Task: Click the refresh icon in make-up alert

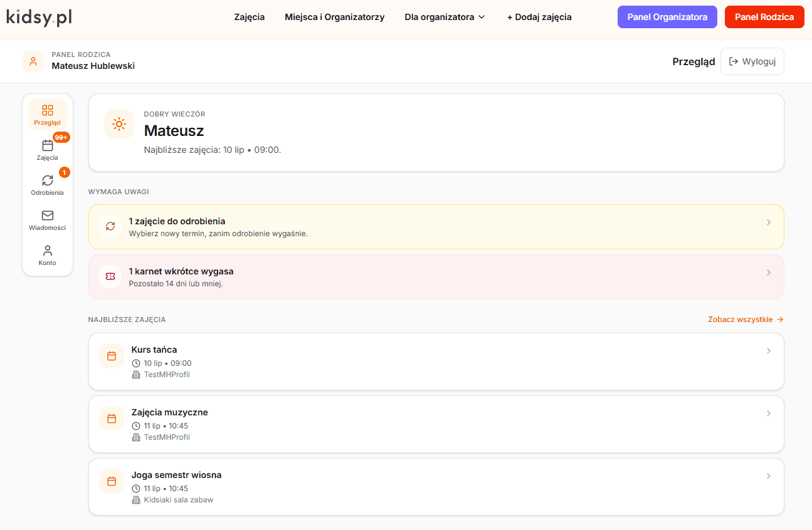Action: (110, 226)
